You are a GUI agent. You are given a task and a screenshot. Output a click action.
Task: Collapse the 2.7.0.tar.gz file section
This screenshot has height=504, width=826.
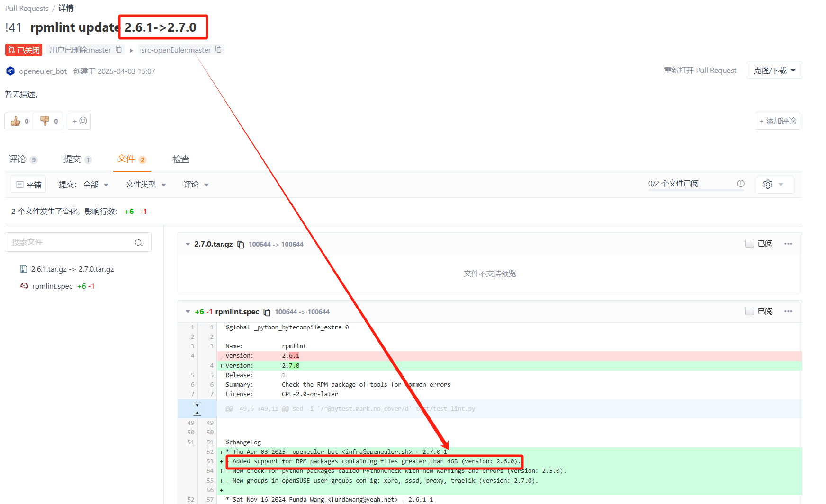[x=188, y=244]
